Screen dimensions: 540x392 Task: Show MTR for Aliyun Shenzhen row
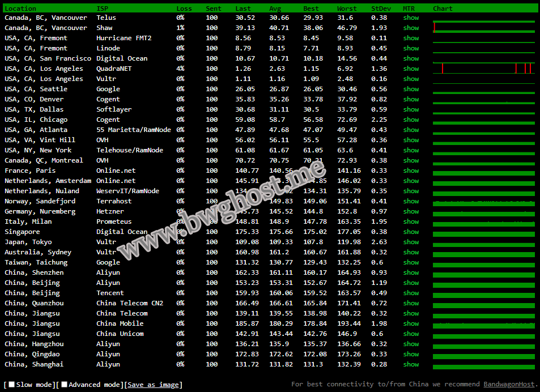(x=411, y=272)
